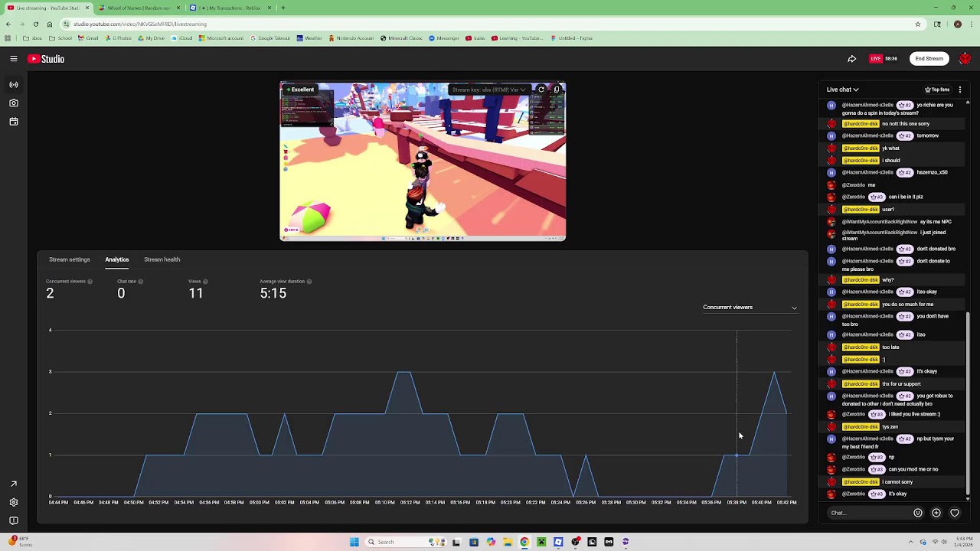Click the End Stream button

click(x=929, y=59)
